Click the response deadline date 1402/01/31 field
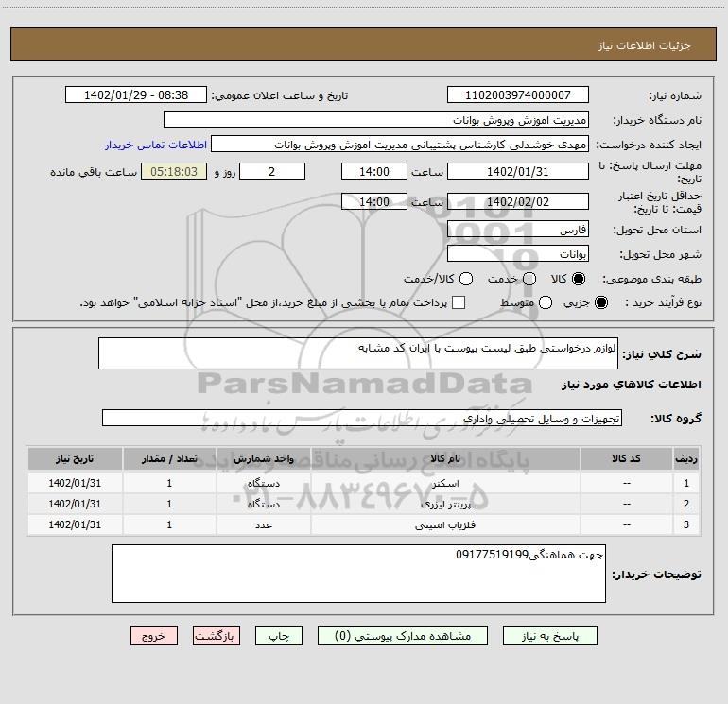The image size is (728, 704). 518,171
